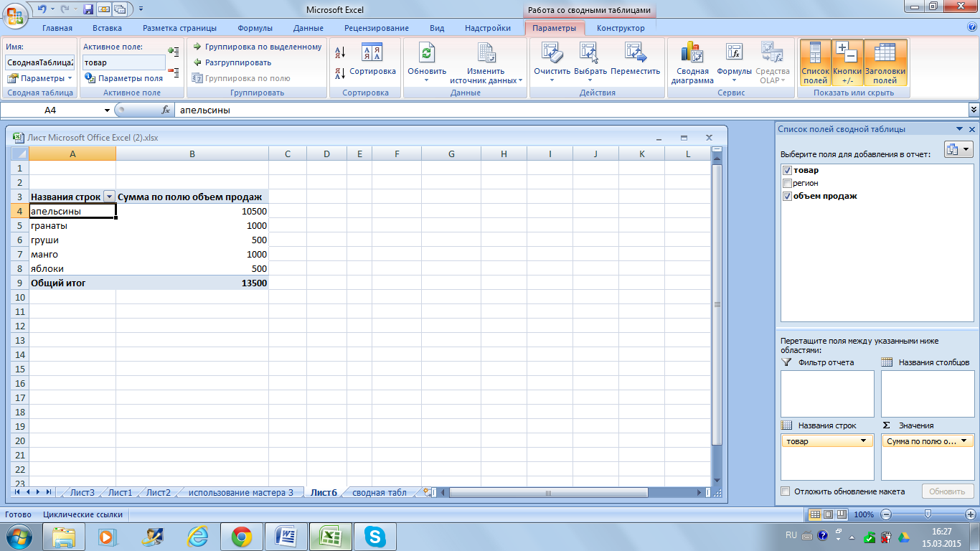
Task: Uncheck the объем продаж field checkbox
Action: [x=788, y=197]
